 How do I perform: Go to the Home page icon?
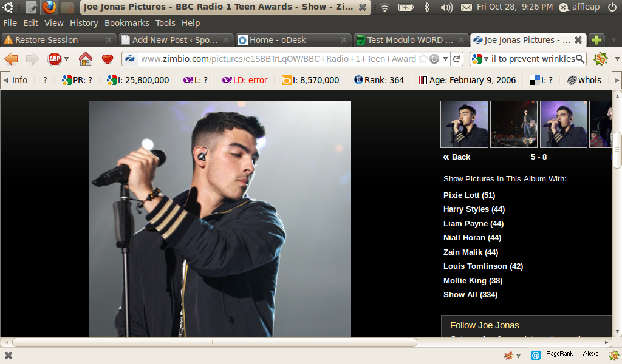point(85,59)
